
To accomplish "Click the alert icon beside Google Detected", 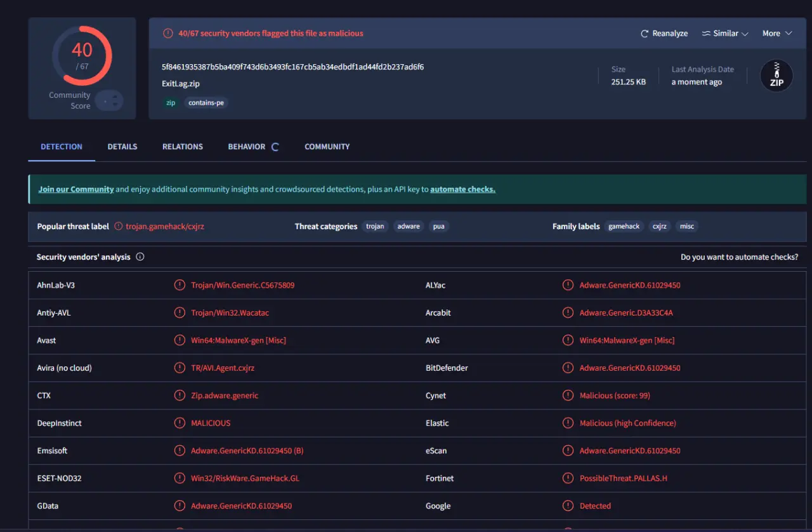I will coord(568,506).
